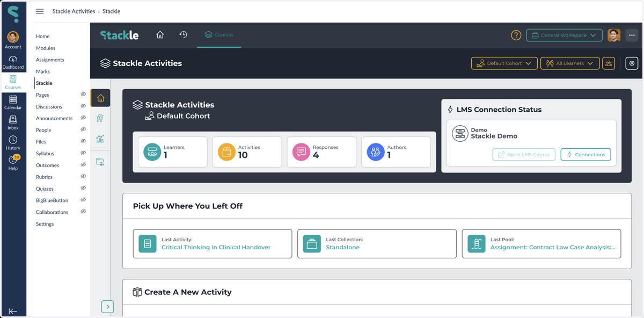The width and height of the screenshot is (644, 318).
Task: Toggle visibility eye icon for Syllabus
Action: pyautogui.click(x=83, y=153)
